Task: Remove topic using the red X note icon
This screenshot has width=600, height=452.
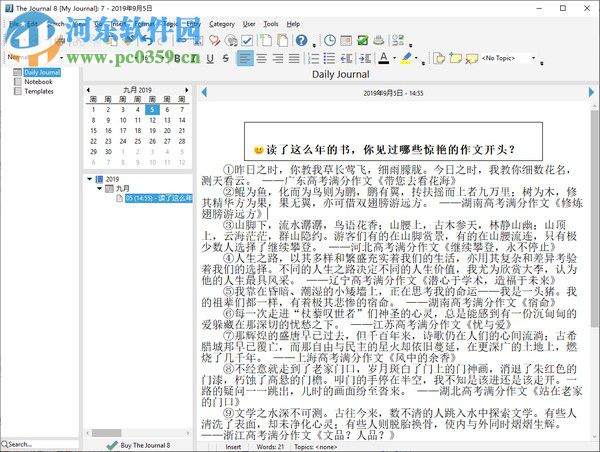Action: pos(472,59)
